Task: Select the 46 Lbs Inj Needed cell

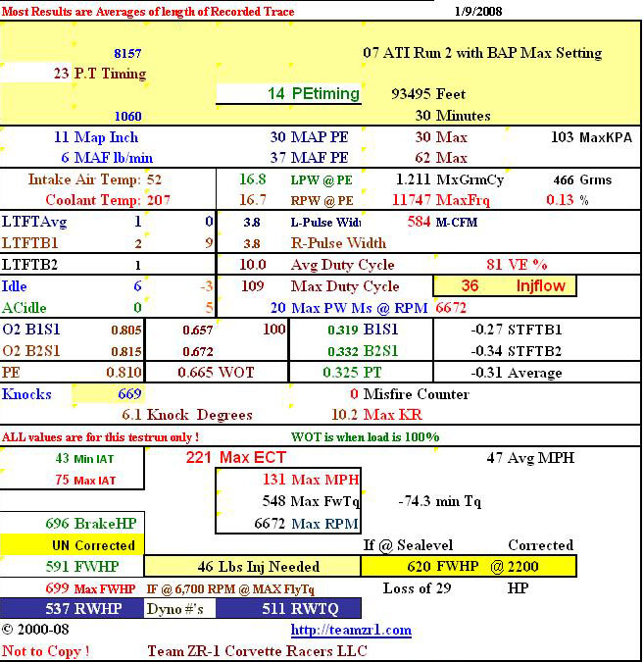Action: tap(252, 566)
